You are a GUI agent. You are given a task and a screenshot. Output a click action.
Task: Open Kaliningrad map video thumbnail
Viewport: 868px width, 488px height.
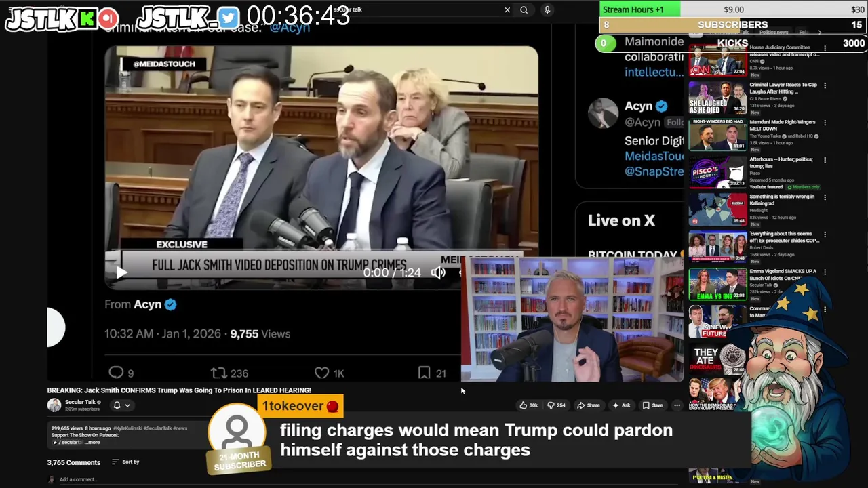[x=717, y=209]
